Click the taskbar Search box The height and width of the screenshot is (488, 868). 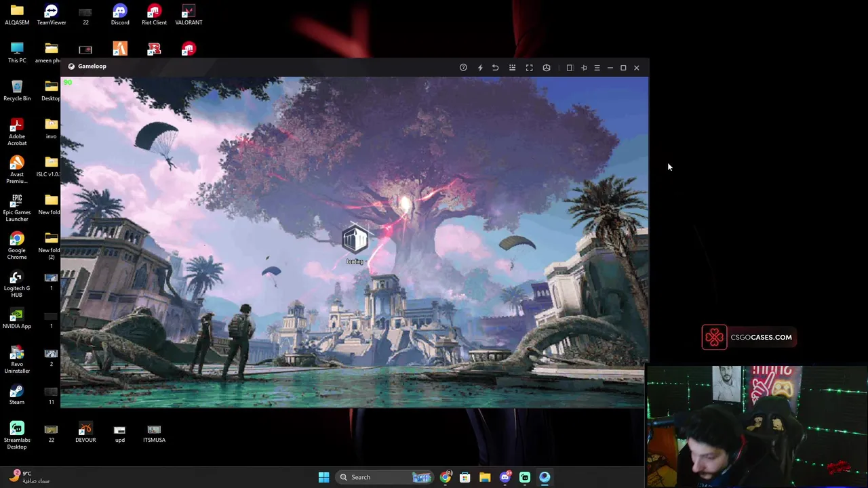pos(385,477)
